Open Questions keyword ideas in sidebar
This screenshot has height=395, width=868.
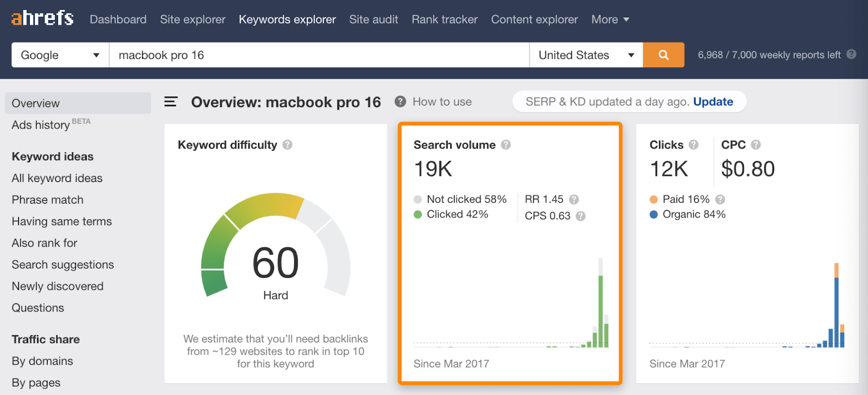click(38, 308)
